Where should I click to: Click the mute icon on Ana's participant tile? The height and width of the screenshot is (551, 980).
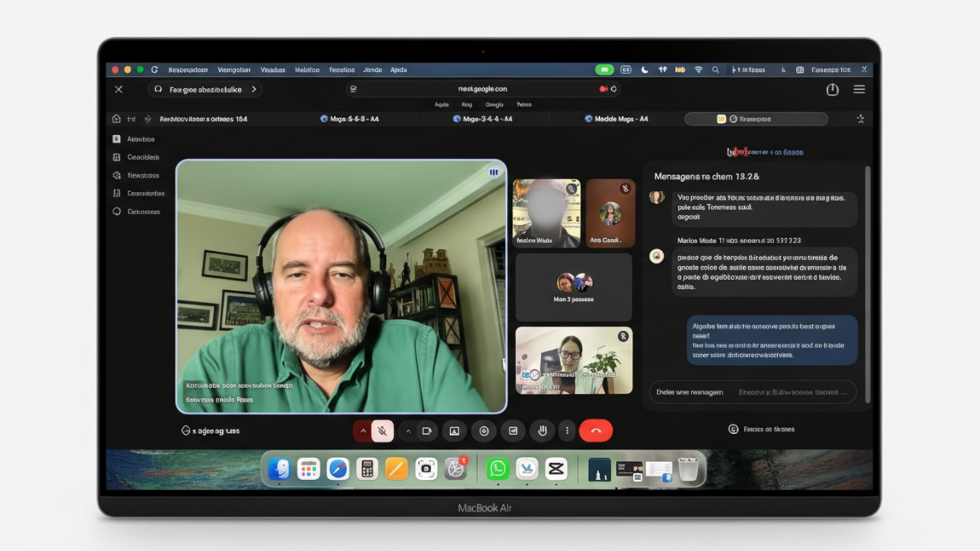pyautogui.click(x=625, y=189)
